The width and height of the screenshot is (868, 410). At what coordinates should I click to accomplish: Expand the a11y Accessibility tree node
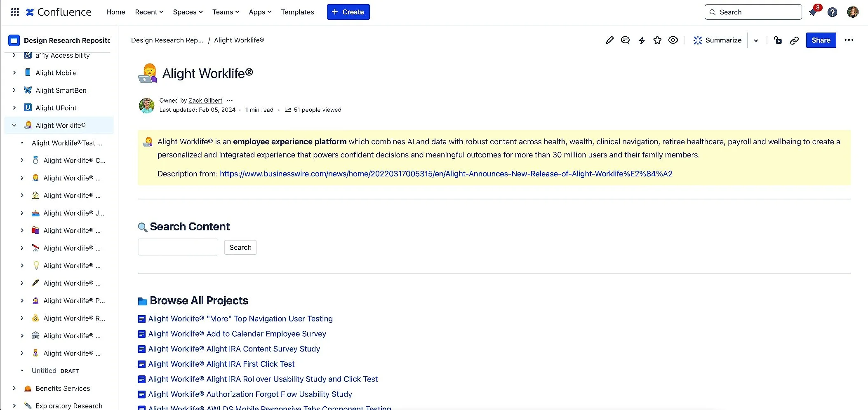pyautogui.click(x=14, y=55)
